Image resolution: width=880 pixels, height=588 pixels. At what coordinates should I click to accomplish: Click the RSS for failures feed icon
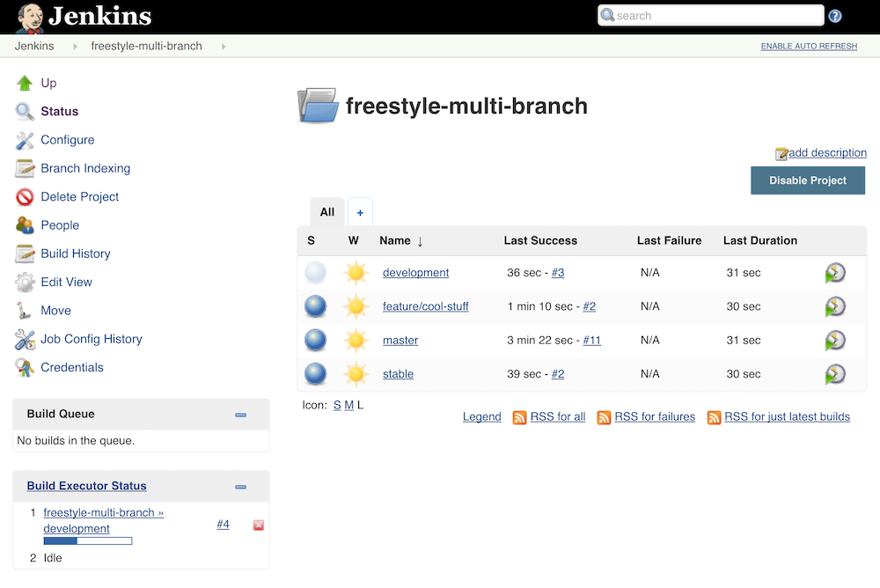click(x=604, y=417)
